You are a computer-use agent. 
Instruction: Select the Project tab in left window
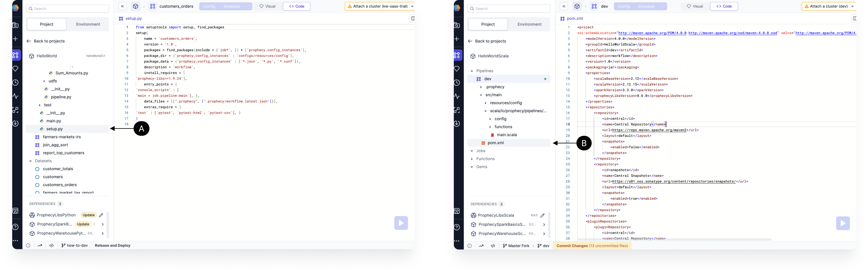[x=46, y=24]
